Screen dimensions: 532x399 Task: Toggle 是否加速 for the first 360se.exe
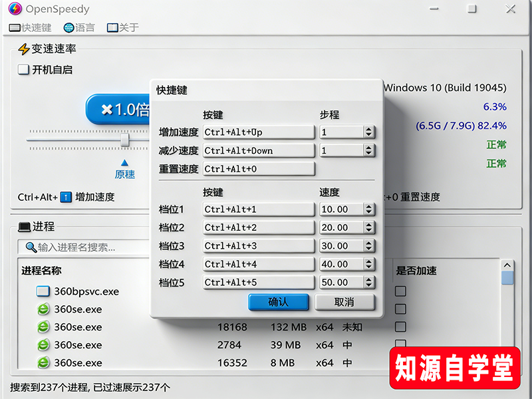tap(399, 309)
